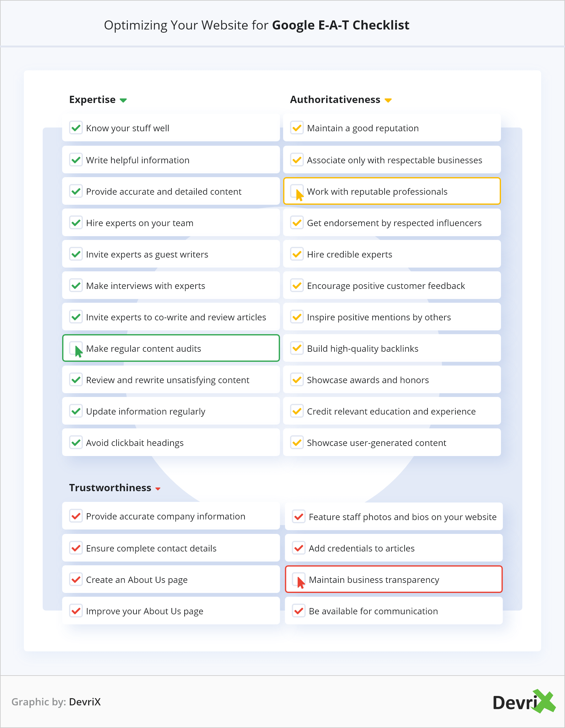Click highlighted yellow Work with reputable professionals row
Screen dimensions: 565x728
click(391, 191)
